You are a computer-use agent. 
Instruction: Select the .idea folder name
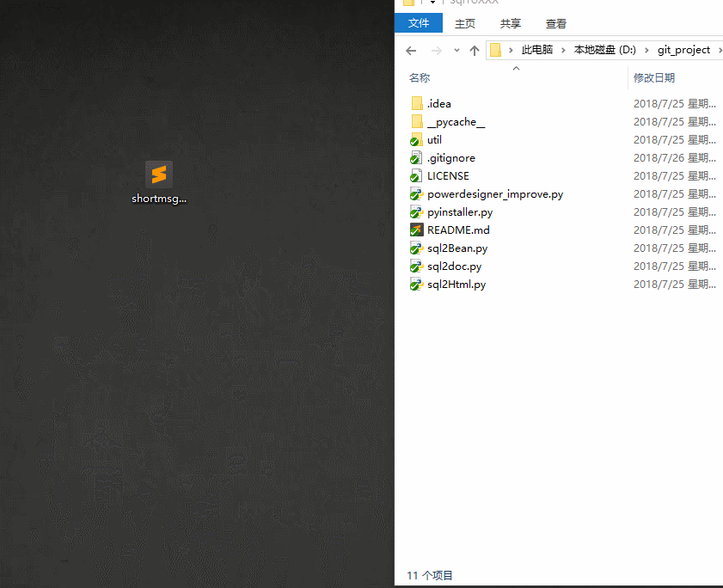pyautogui.click(x=439, y=104)
